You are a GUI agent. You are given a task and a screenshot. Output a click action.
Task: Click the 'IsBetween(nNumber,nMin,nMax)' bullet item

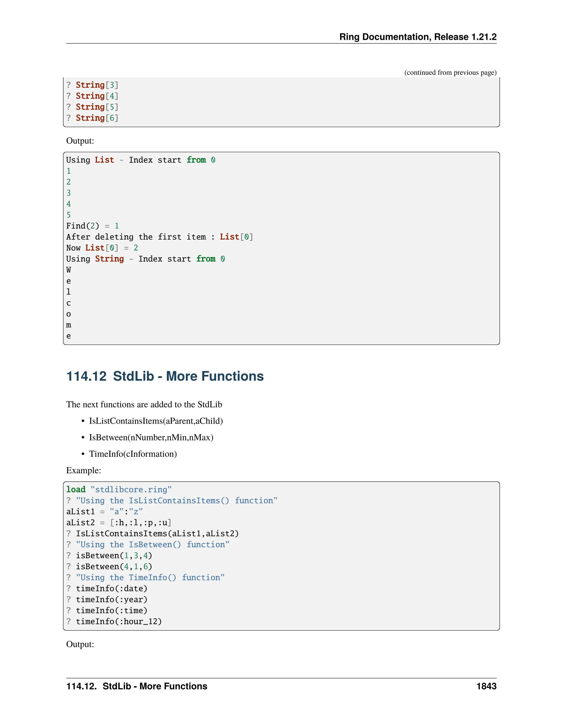[151, 437]
